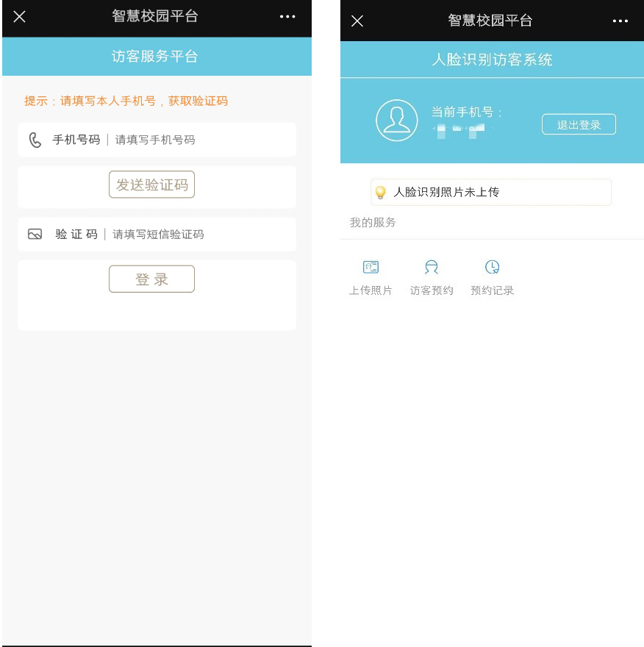This screenshot has width=644, height=647.
Task: Click the yellow lightbulb tip icon
Action: [x=380, y=193]
